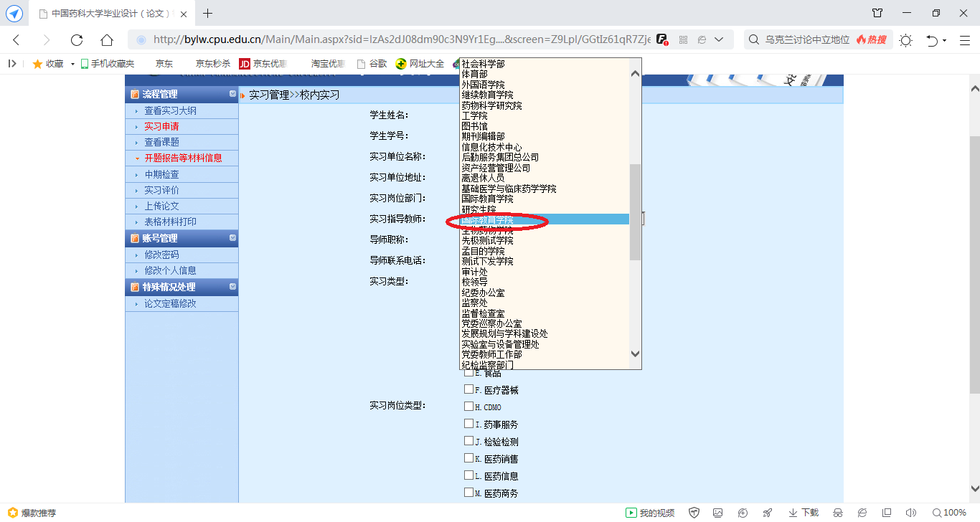This screenshot has height=522, width=980.
Task: Click the rocket accelerator icon in status bar
Action: (768, 513)
